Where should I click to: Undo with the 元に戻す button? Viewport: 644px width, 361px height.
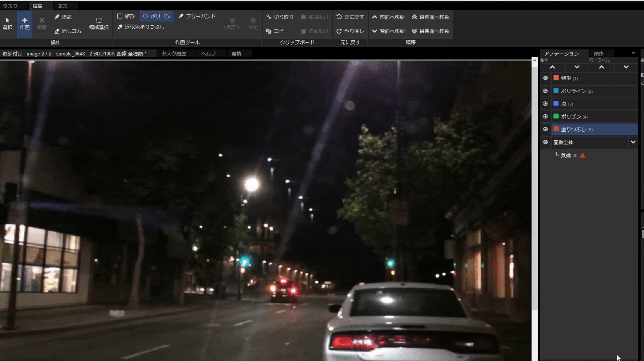point(350,17)
